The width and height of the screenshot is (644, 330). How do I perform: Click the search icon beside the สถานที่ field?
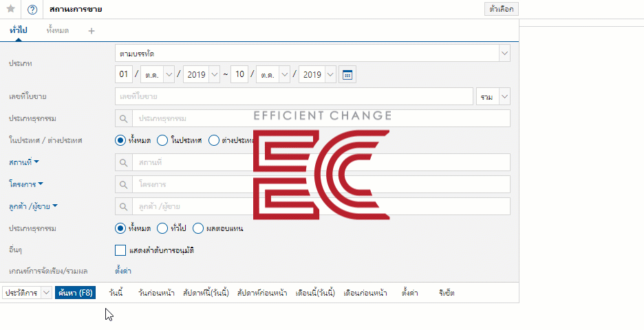(124, 162)
